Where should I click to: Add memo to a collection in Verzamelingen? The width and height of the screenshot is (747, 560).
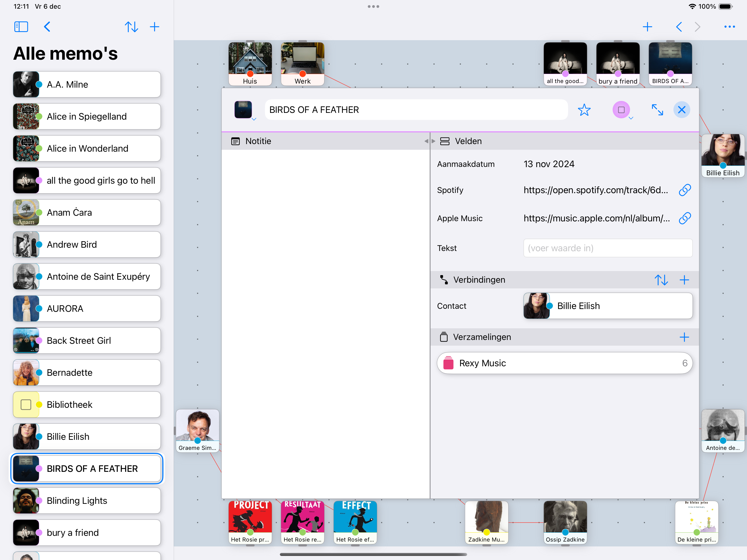[x=684, y=337]
